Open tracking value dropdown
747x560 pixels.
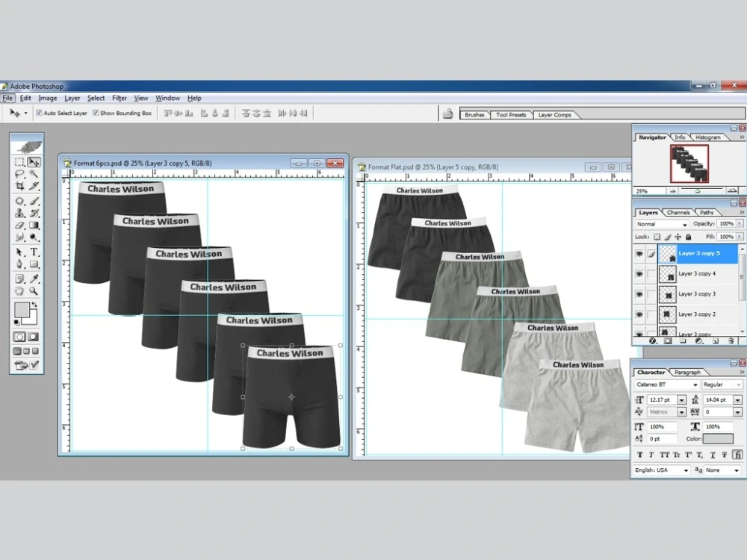click(738, 412)
